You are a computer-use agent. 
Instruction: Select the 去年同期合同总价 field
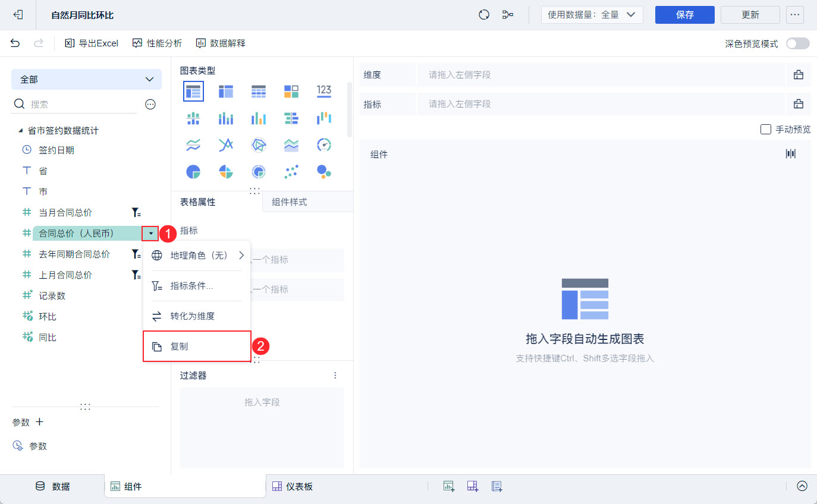[74, 254]
